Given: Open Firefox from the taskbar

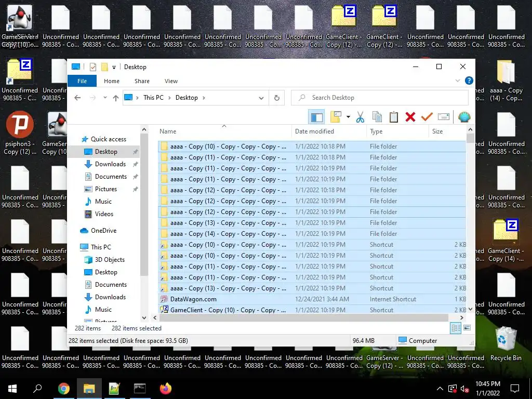Looking at the screenshot, I should (x=166, y=389).
